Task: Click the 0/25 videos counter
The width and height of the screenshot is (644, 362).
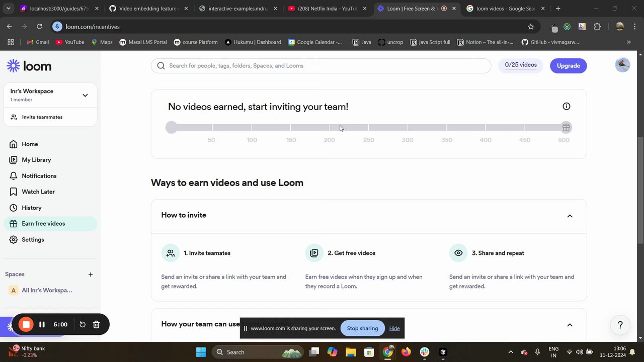Action: coord(521,65)
